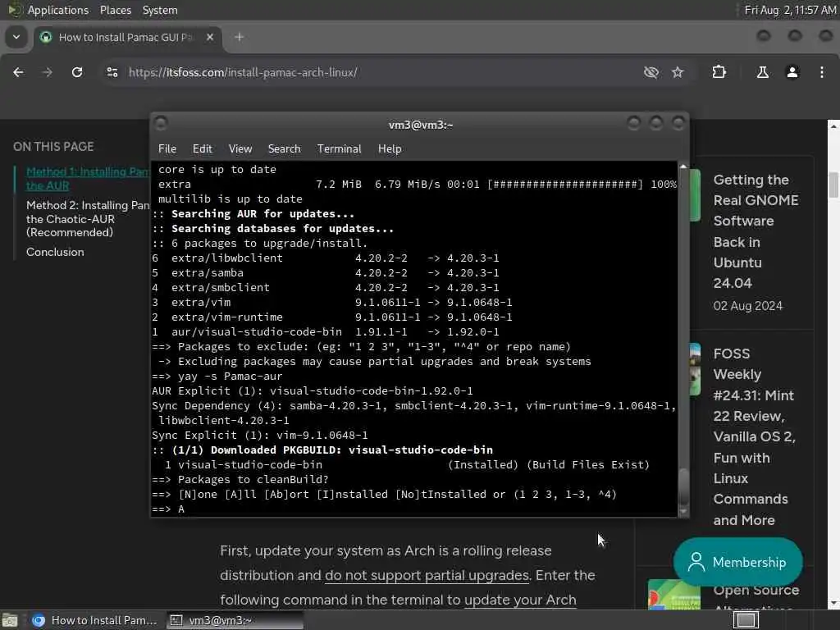The height and width of the screenshot is (630, 840).
Task: Go back to the previous browser page
Action: (x=18, y=72)
